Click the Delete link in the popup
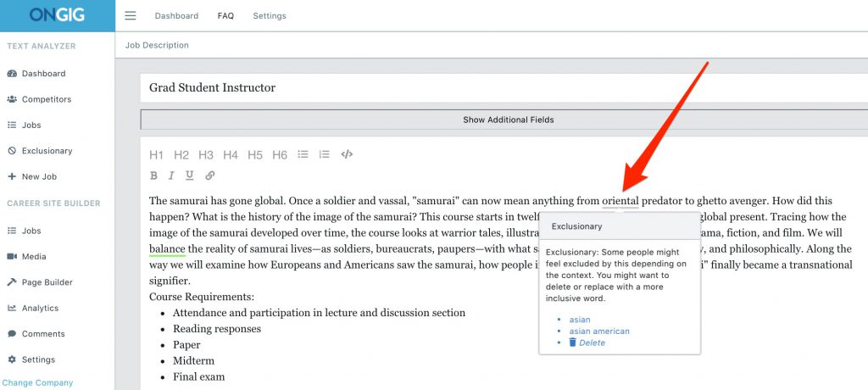 [x=592, y=343]
